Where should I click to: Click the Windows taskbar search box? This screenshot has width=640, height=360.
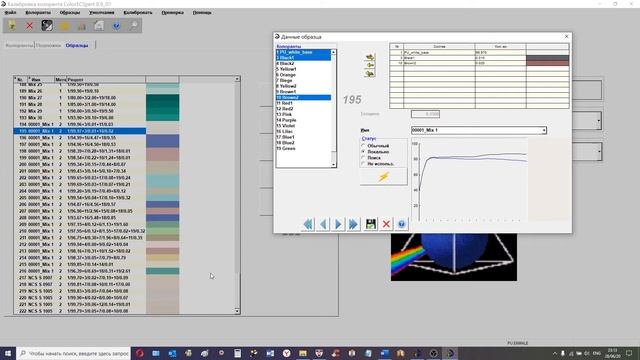tap(74, 353)
